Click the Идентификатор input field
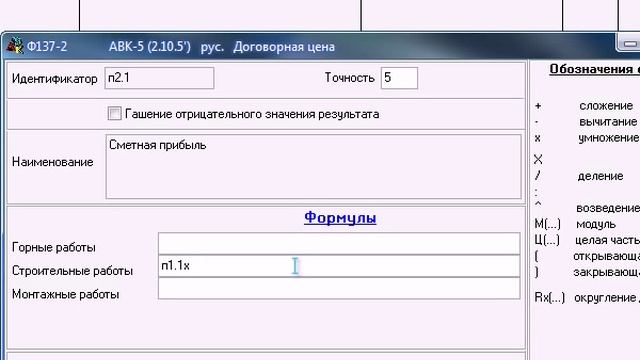640x360 pixels. [159, 78]
